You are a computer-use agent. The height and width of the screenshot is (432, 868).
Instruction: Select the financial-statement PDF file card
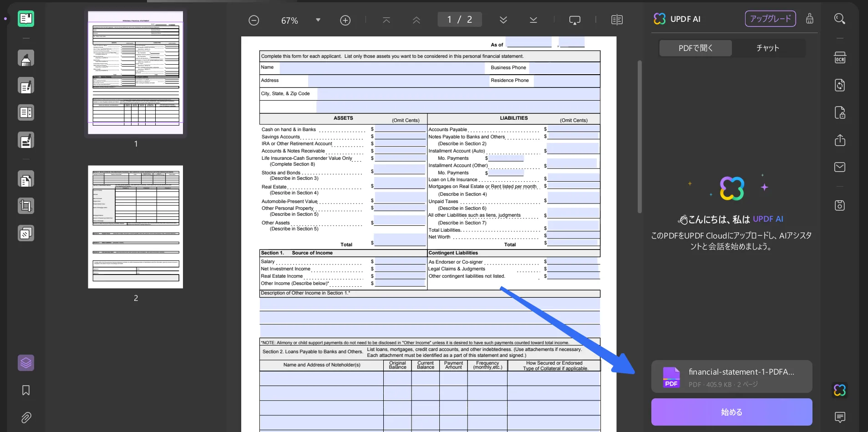(731, 376)
